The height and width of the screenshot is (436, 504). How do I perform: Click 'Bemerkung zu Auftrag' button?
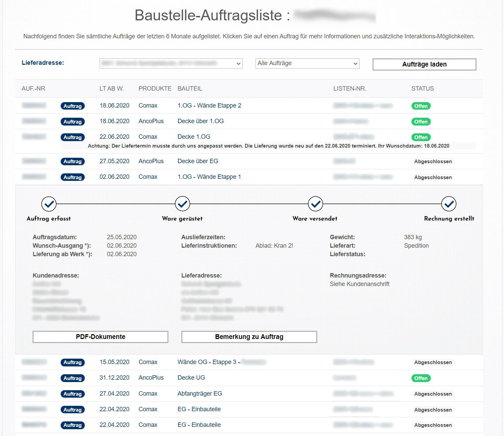point(249,337)
